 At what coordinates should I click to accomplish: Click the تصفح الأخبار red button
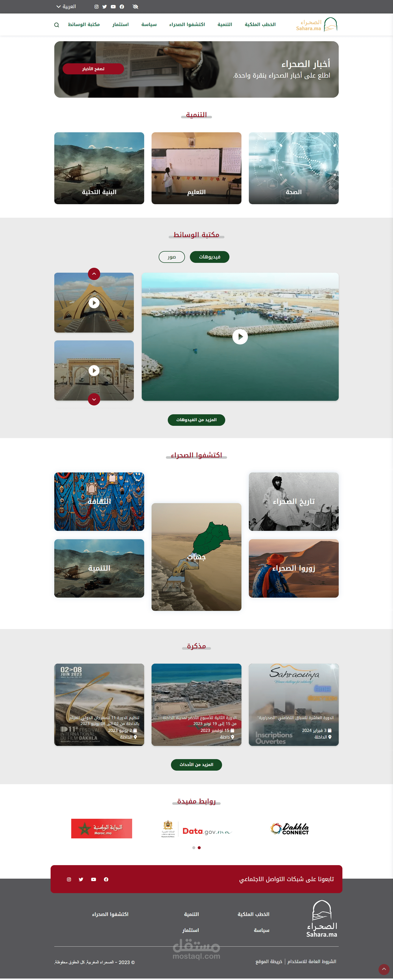pos(93,69)
